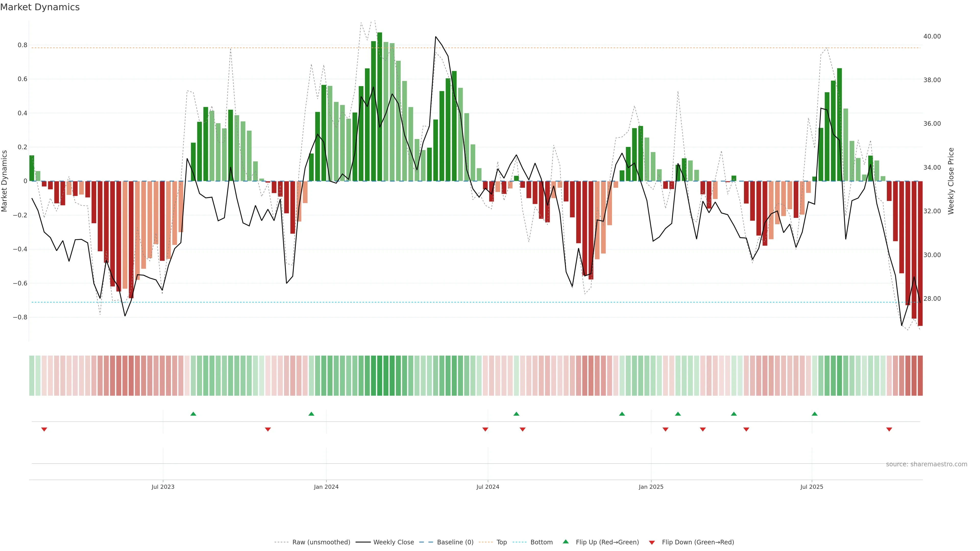The height and width of the screenshot is (551, 980).
Task: Click the green flip-up triangle before Jan 2024
Action: coord(311,414)
